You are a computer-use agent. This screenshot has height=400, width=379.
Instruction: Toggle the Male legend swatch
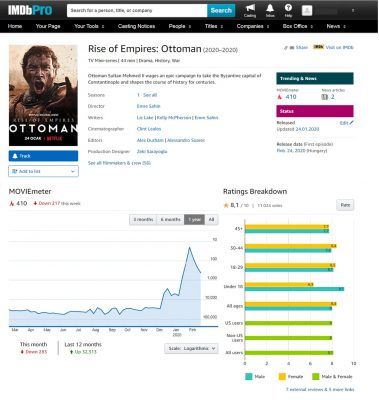click(x=249, y=377)
